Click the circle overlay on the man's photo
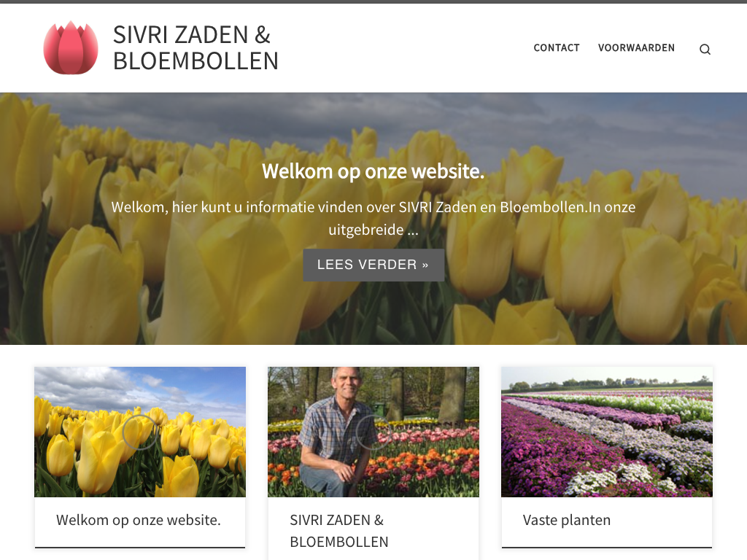Screen dimensions: 747x560 [373, 432]
